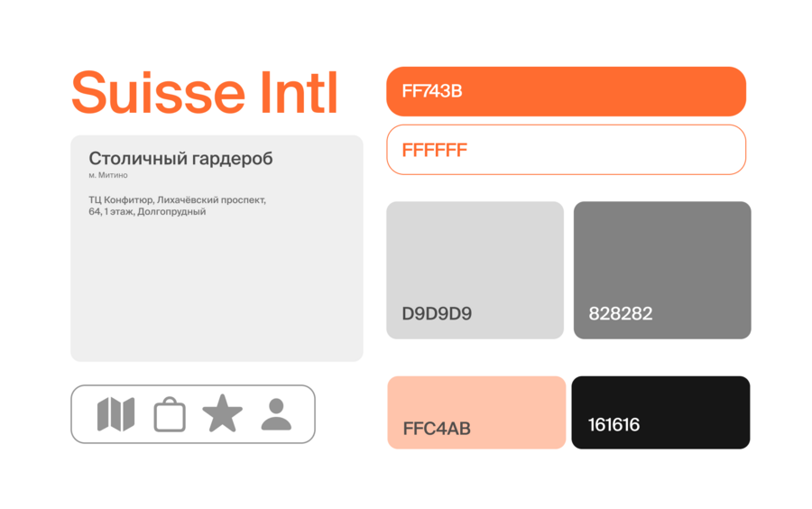Click the Столичный гардероб title
This screenshot has height=509, width=812.
click(180, 159)
